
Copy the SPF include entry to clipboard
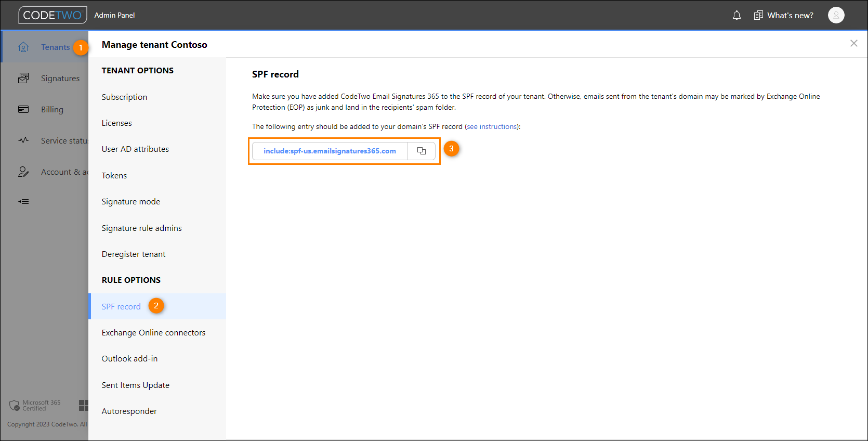422,151
